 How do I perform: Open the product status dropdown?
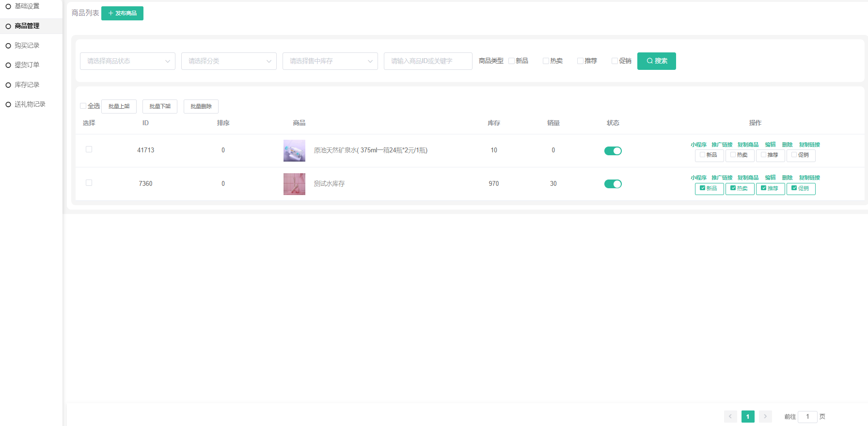pos(127,61)
